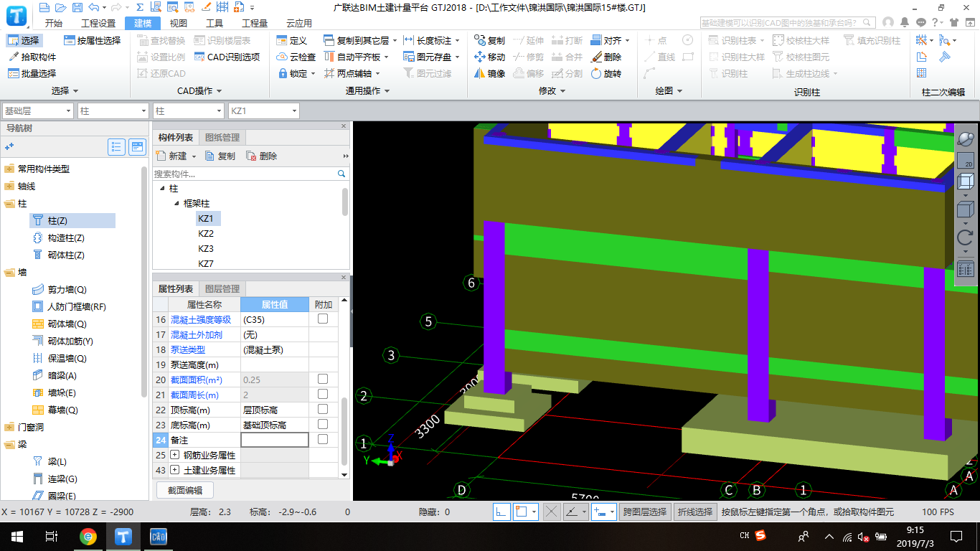The height and width of the screenshot is (551, 980).
Task: Click 批量选择 batch select tool
Action: 32,73
